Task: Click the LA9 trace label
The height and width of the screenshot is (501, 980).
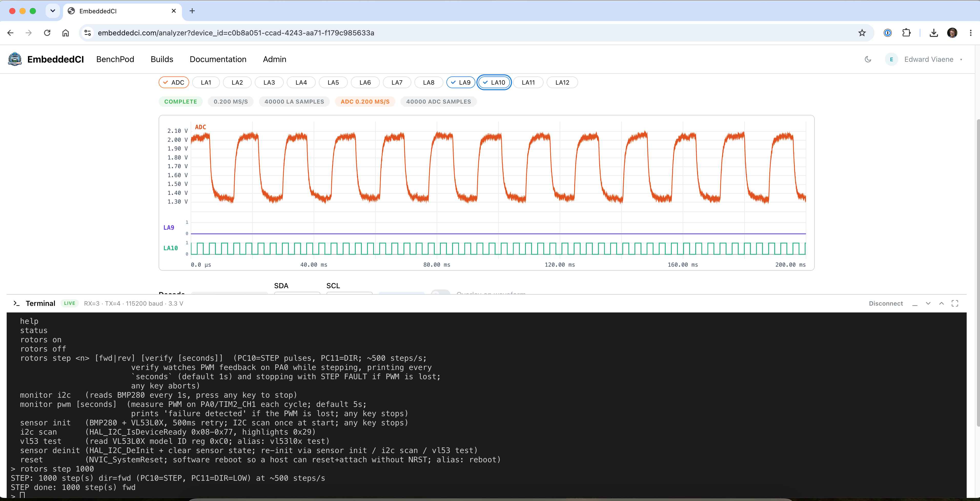Action: pyautogui.click(x=169, y=228)
